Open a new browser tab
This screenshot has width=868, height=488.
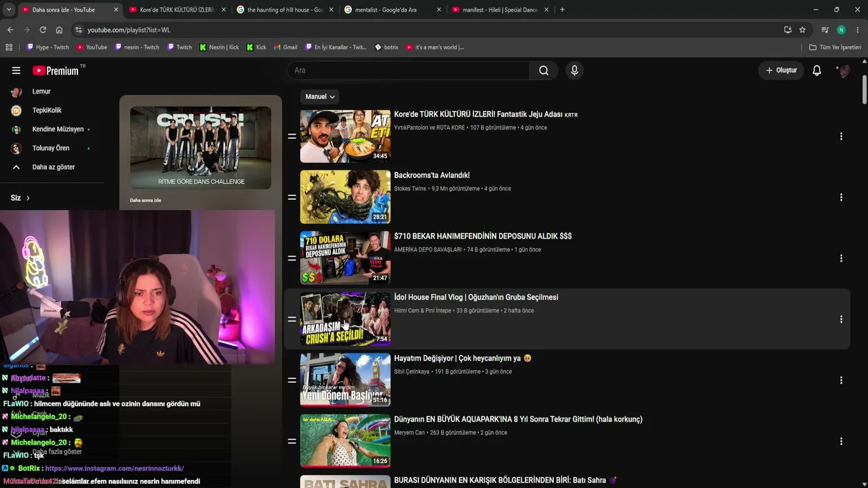(562, 9)
